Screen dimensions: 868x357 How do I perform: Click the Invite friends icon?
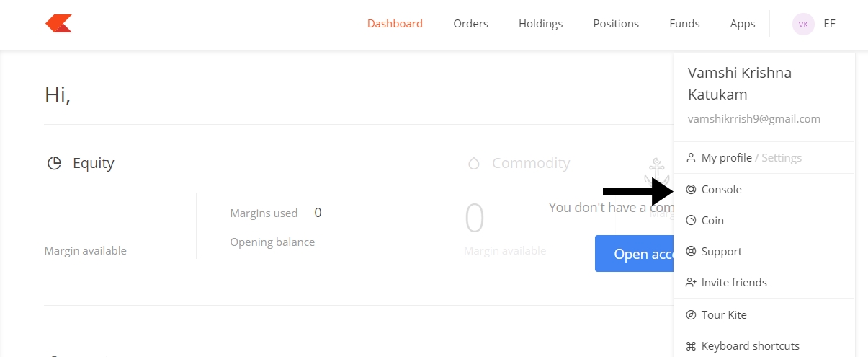(691, 283)
